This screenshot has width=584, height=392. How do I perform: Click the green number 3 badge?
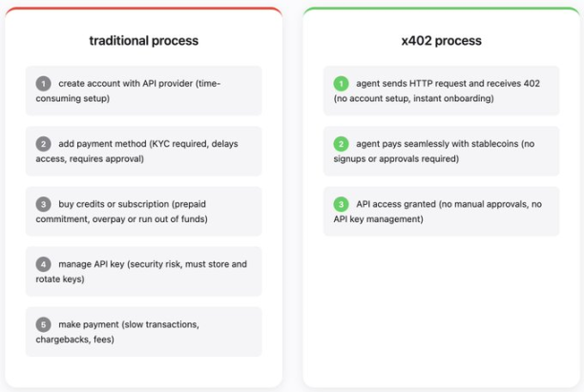click(342, 204)
